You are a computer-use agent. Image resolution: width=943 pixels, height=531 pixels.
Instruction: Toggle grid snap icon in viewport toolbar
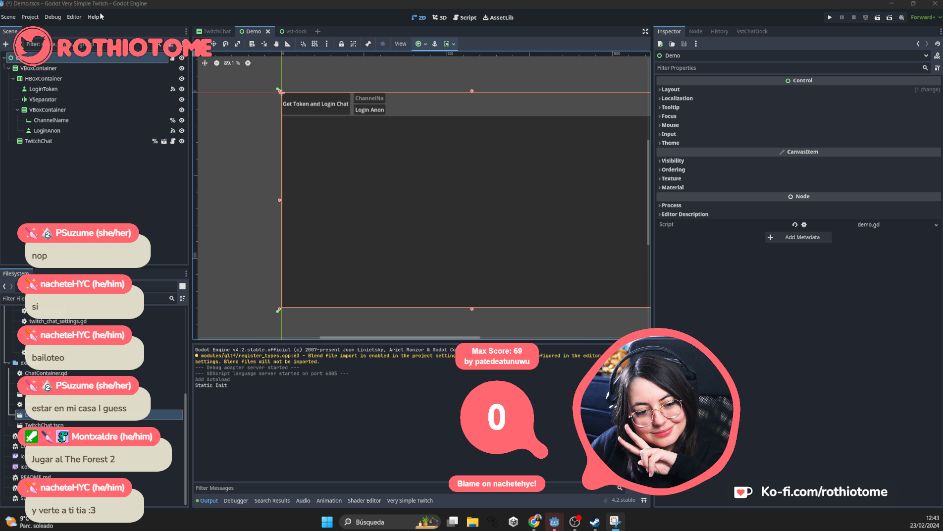(314, 44)
